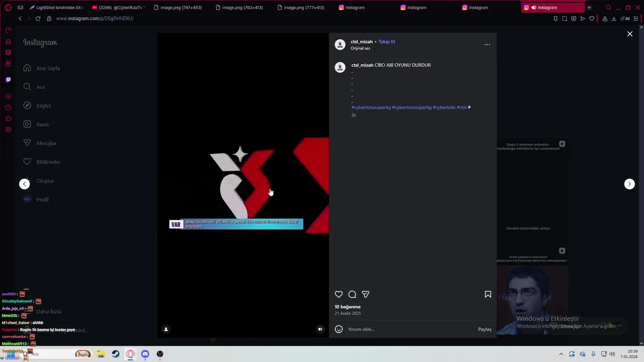
Task: Go to previous post arrow
Action: tap(25, 184)
